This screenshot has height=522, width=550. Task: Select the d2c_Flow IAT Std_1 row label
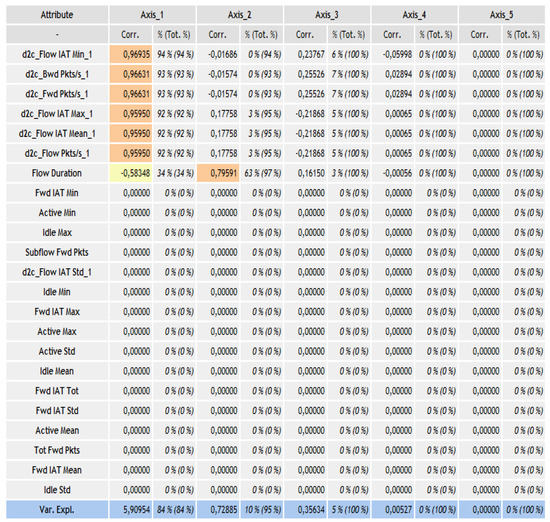[57, 272]
